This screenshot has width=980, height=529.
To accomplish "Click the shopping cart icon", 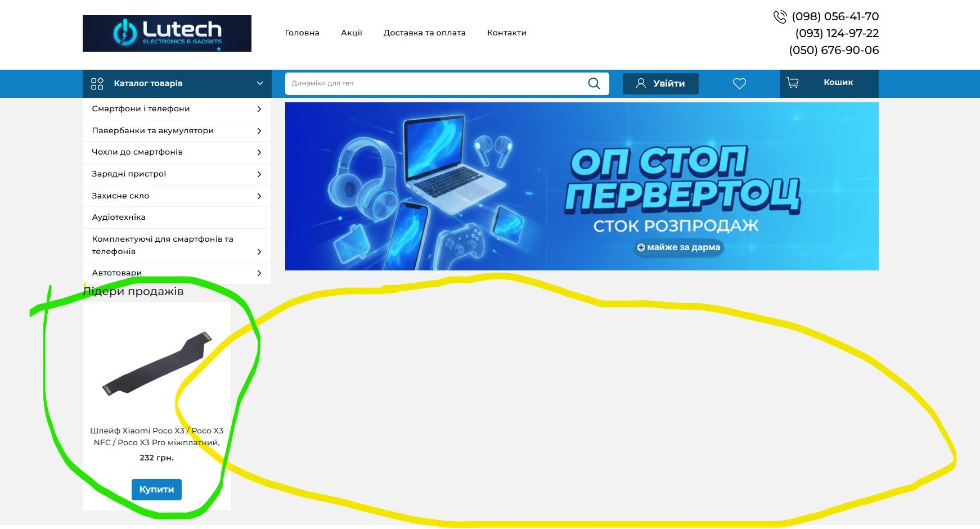I will 793,83.
